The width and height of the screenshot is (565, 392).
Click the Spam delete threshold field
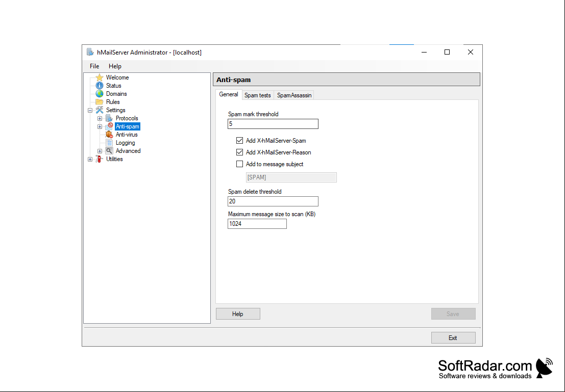[273, 201]
